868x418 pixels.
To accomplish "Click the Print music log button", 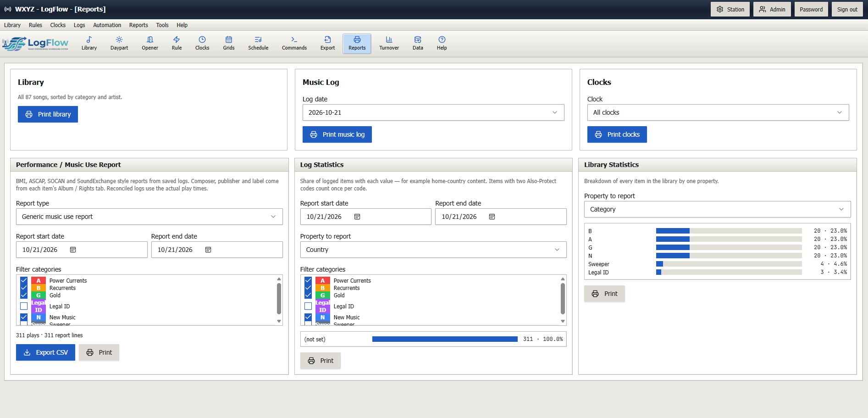I will [x=337, y=134].
